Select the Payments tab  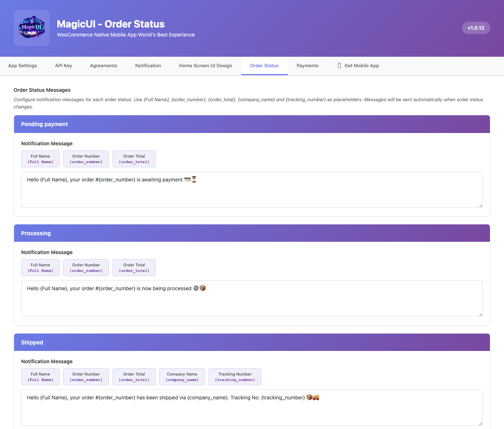(308, 66)
